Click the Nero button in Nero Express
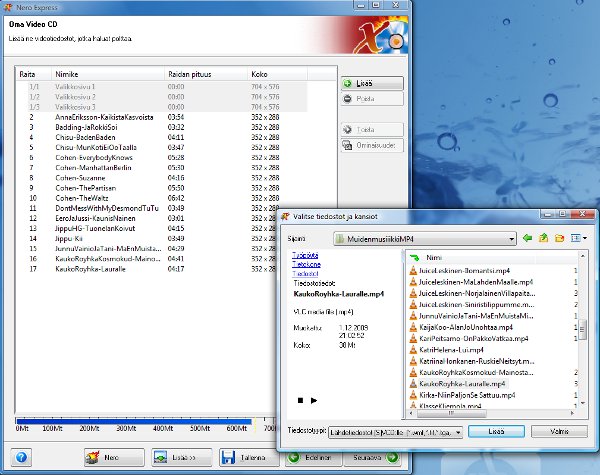Image resolution: width=600 pixels, height=475 pixels. coord(114,457)
